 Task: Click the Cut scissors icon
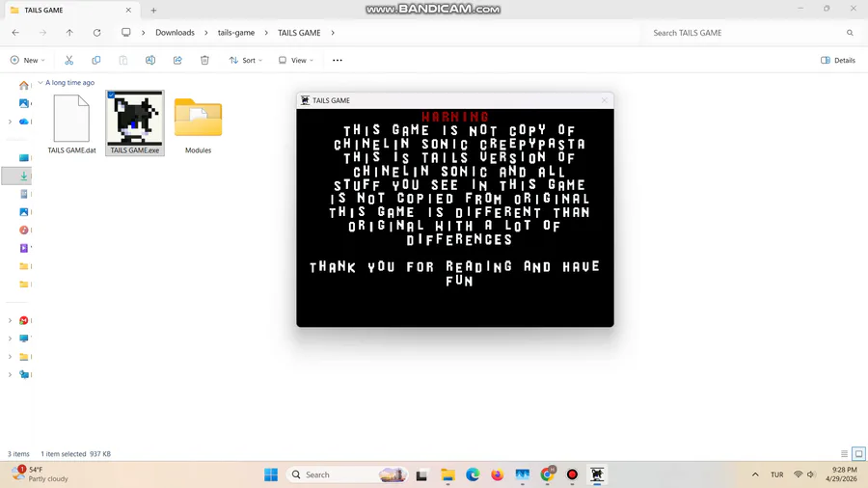point(68,61)
